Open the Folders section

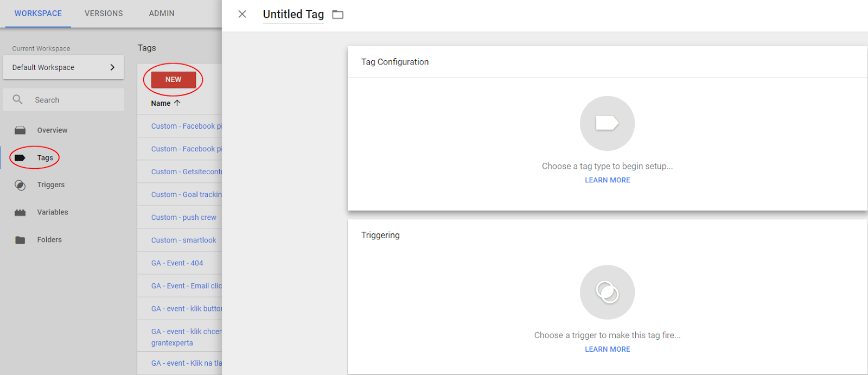[49, 240]
